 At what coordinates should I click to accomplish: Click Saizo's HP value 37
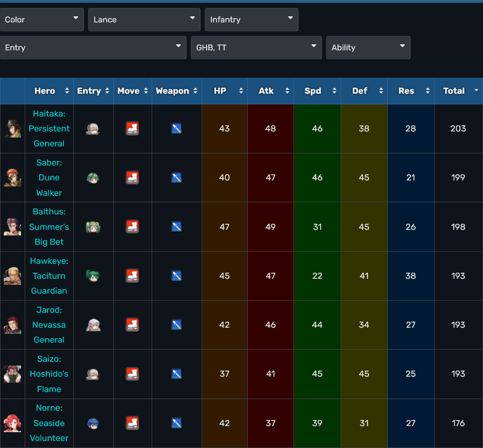coord(224,374)
